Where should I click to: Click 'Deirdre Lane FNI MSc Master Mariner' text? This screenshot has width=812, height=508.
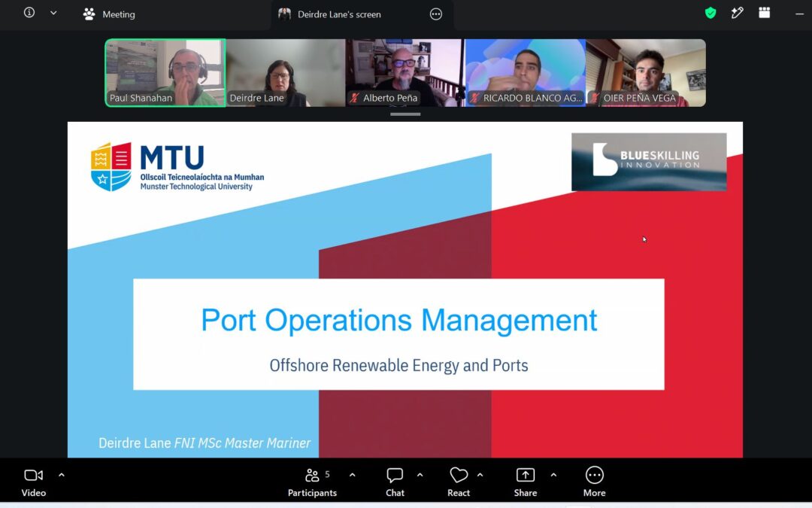click(205, 443)
